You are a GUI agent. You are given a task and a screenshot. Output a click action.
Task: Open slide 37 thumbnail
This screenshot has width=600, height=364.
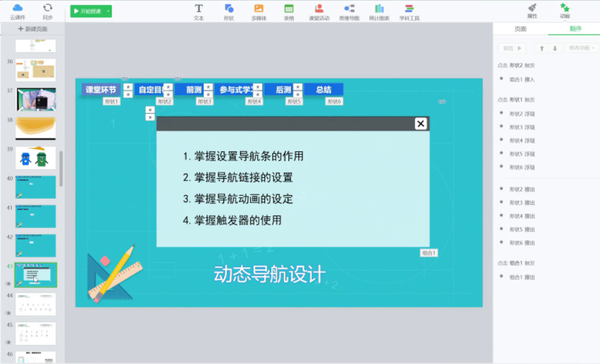tap(35, 99)
